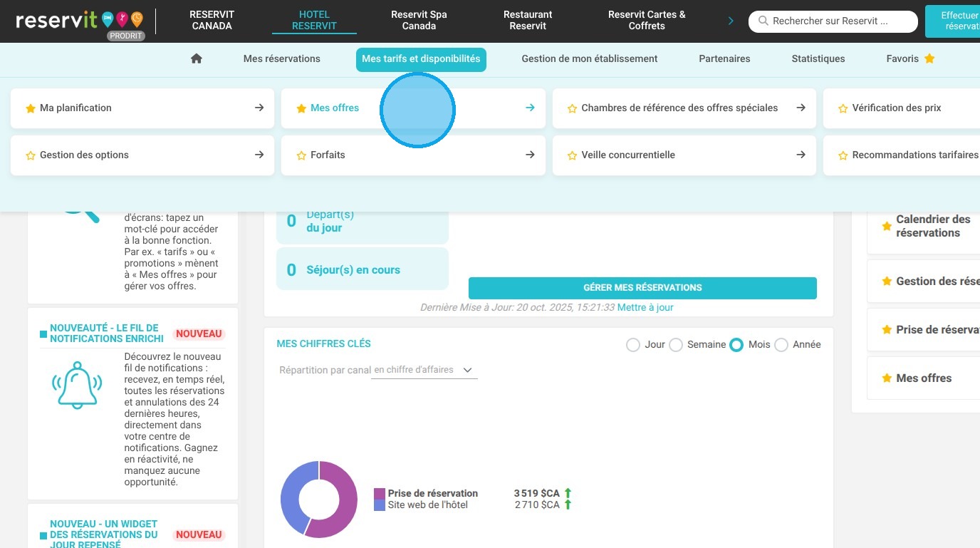This screenshot has width=980, height=548.
Task: Click the home icon in navigation bar
Action: tap(197, 59)
